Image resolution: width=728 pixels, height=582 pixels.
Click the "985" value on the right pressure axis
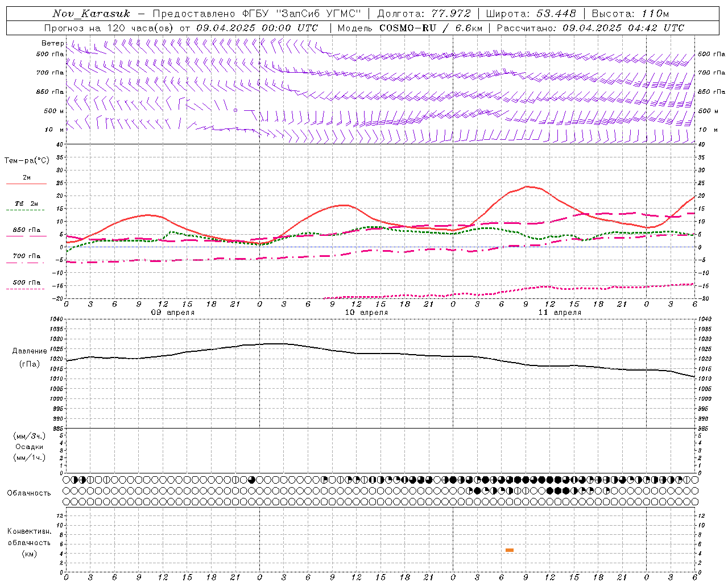[x=704, y=429]
